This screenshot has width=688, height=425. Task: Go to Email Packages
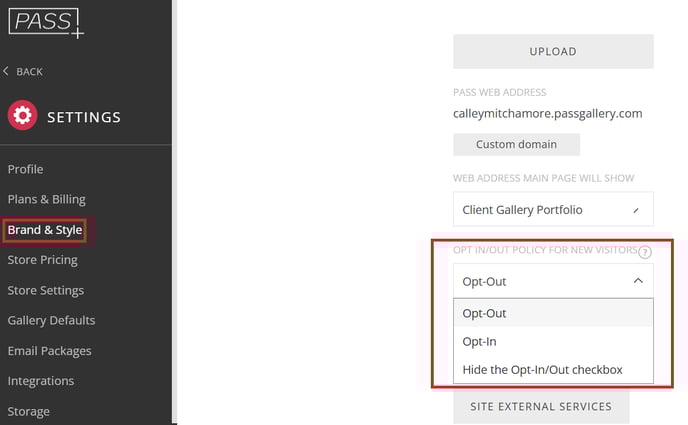click(50, 351)
